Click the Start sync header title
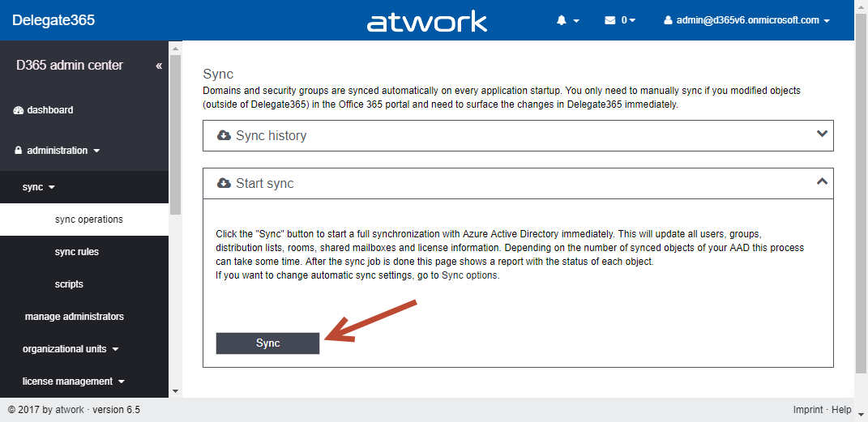Image resolution: width=868 pixels, height=422 pixels. click(x=264, y=183)
